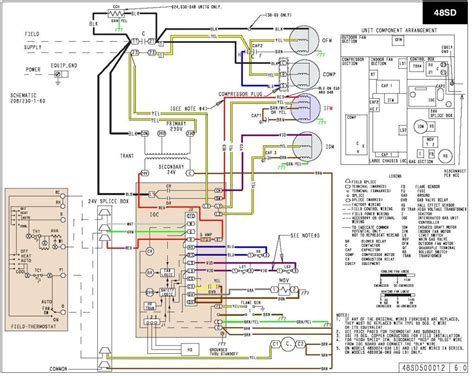Select the COMP compressor motor symbol
Image resolution: width=474 pixels, height=376 pixels.
tap(305, 74)
